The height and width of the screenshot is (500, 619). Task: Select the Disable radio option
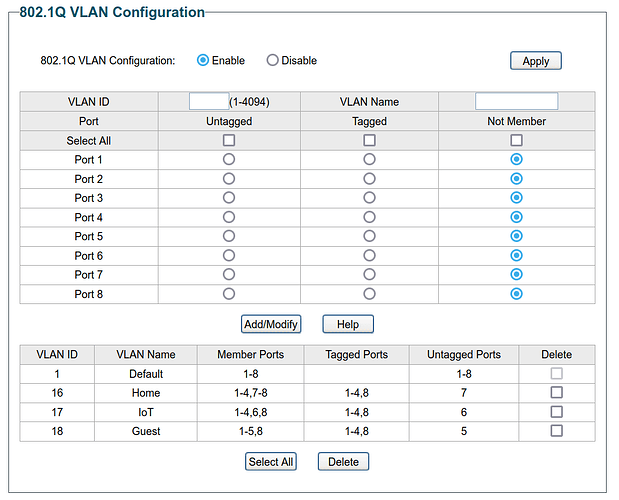[x=272, y=60]
